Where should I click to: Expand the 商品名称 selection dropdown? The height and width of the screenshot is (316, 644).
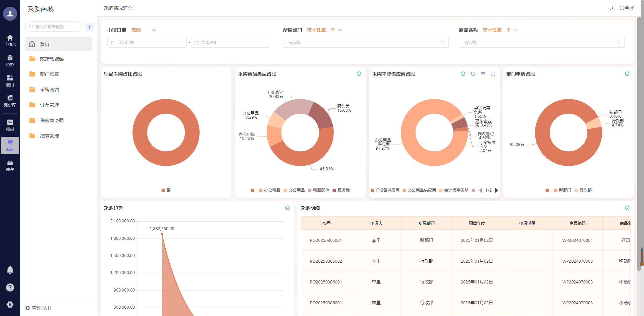[x=541, y=43]
